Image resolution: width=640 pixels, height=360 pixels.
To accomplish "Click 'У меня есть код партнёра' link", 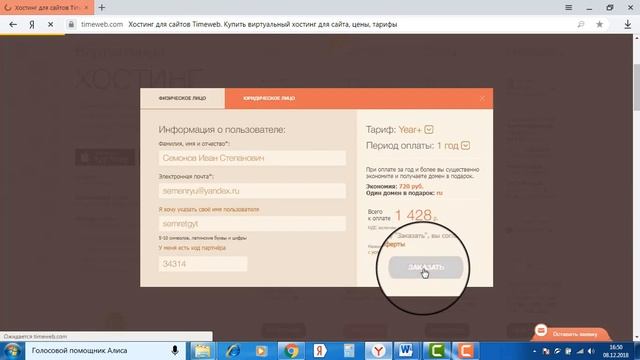I will point(192,248).
